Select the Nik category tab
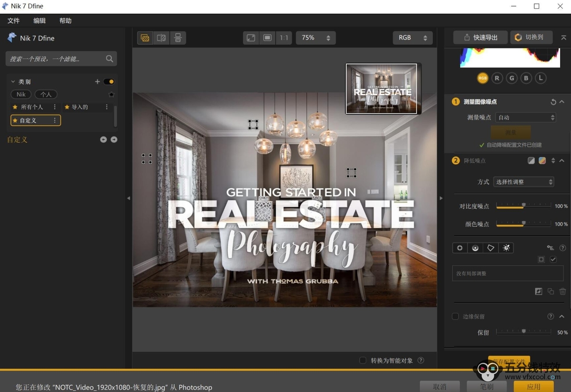The height and width of the screenshot is (392, 571). pyautogui.click(x=21, y=95)
